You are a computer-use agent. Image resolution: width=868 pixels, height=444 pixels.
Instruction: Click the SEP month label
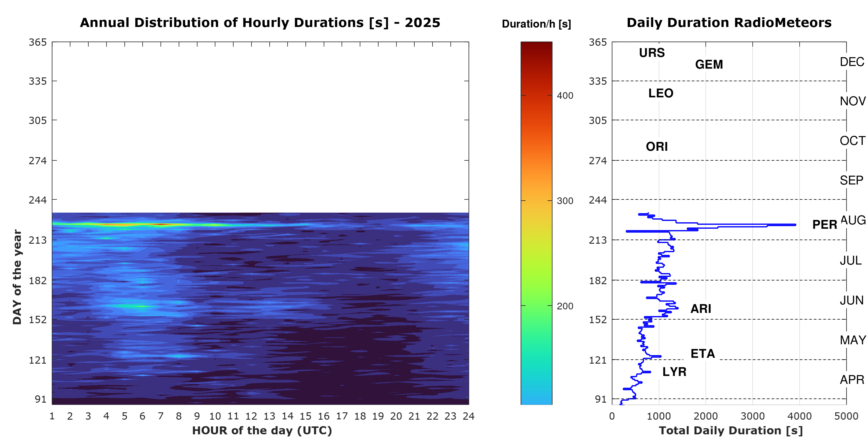(852, 181)
